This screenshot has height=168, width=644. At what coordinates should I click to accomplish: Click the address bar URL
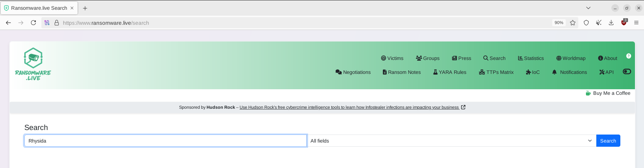pos(106,23)
